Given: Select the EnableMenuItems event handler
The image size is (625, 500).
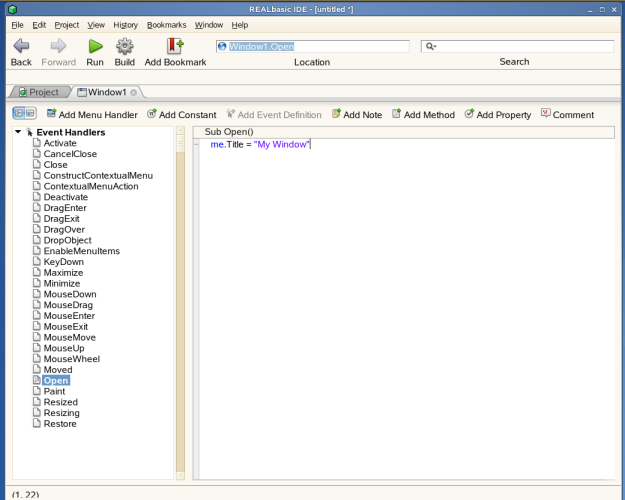Looking at the screenshot, I should click(82, 251).
